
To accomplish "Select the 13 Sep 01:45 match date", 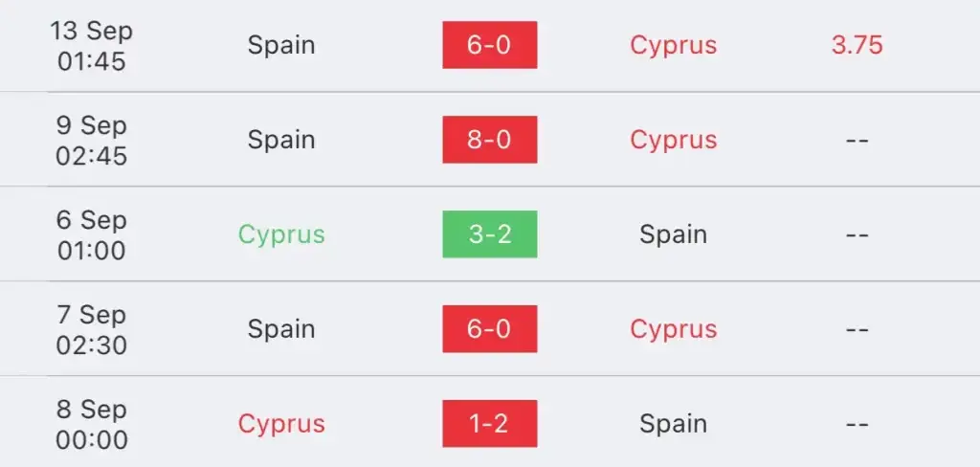I will 92,46.
